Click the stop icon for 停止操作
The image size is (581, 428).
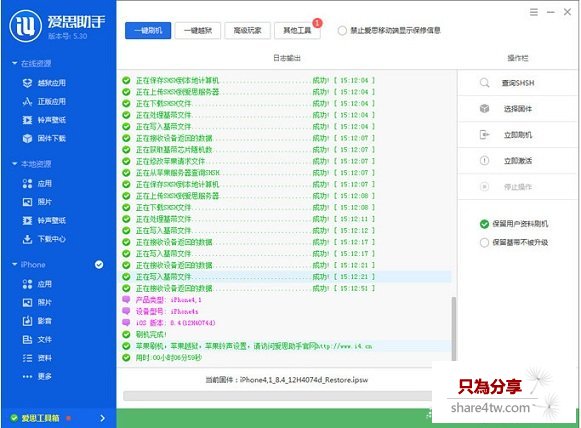pyautogui.click(x=485, y=186)
